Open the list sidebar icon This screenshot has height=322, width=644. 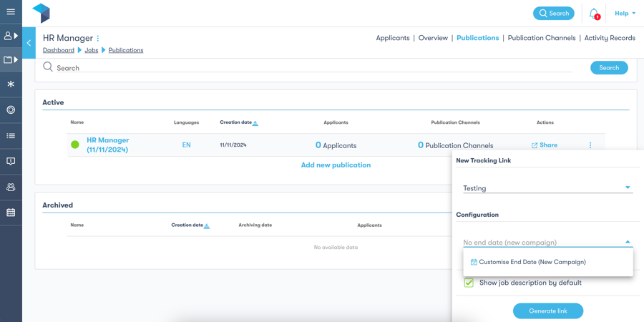[11, 135]
